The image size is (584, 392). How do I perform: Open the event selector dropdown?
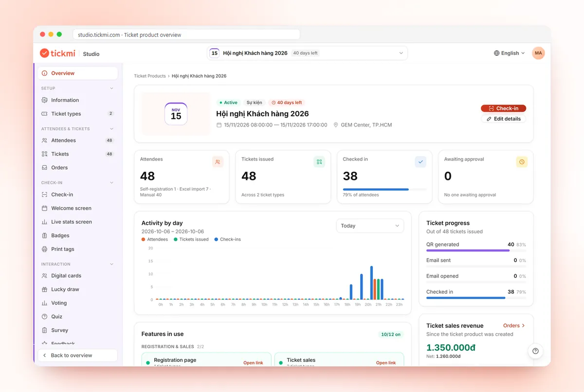[307, 53]
